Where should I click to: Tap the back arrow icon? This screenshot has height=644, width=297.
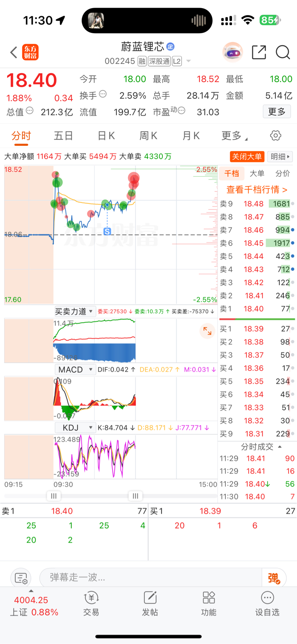pyautogui.click(x=14, y=52)
